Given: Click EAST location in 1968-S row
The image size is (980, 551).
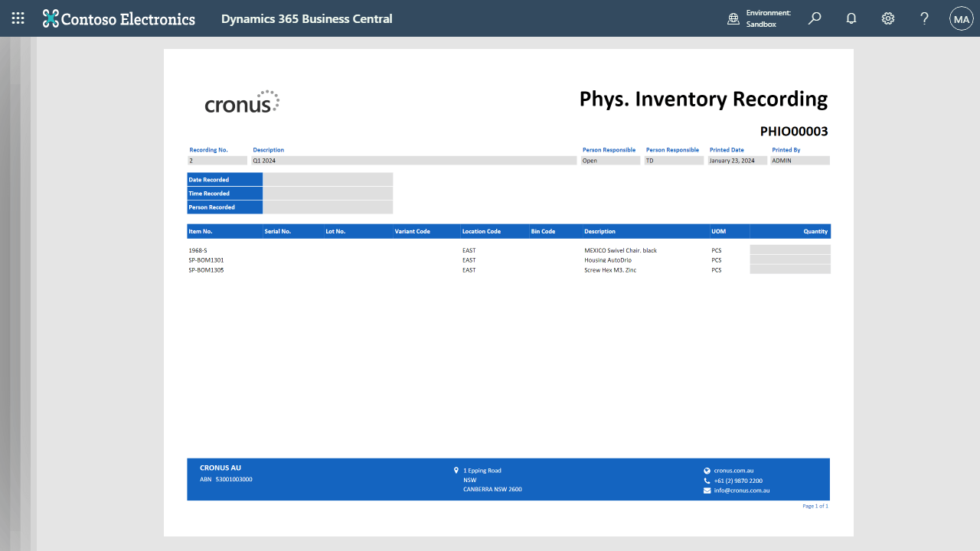Looking at the screenshot, I should click(469, 250).
